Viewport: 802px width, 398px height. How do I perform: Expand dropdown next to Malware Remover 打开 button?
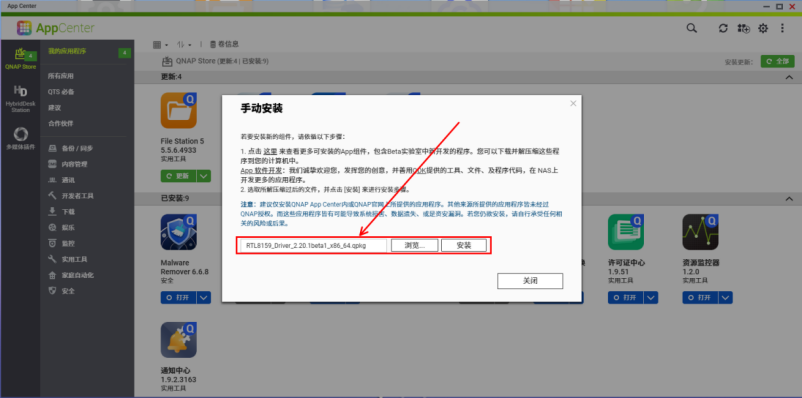204,298
